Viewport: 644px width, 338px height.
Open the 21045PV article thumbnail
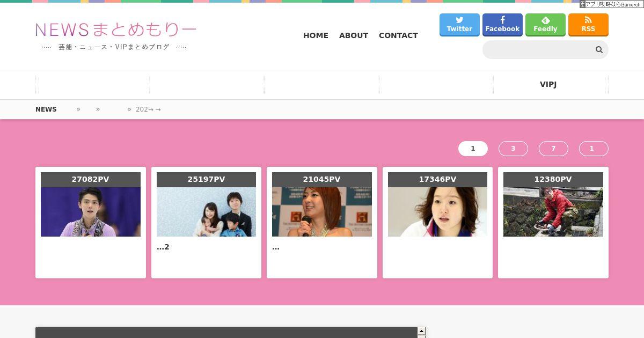coord(322,212)
